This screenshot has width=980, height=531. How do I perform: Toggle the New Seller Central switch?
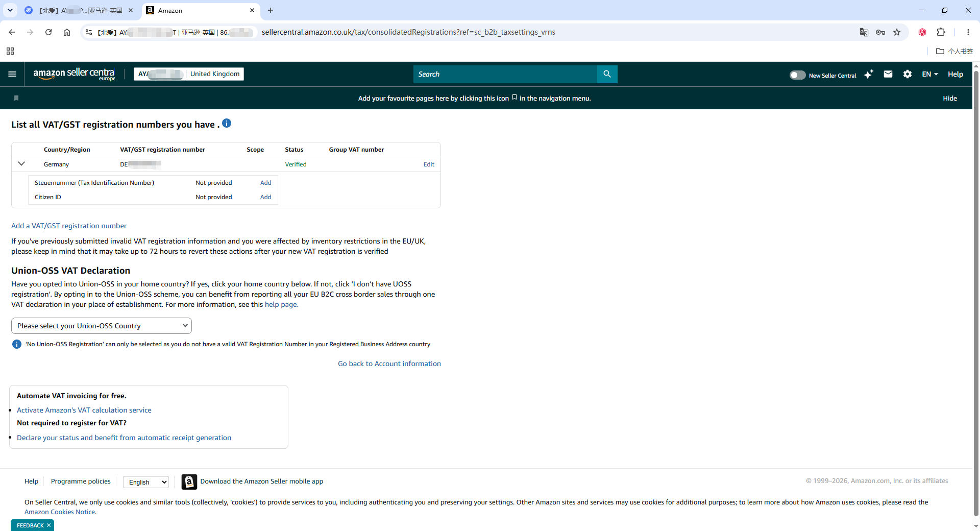(797, 75)
